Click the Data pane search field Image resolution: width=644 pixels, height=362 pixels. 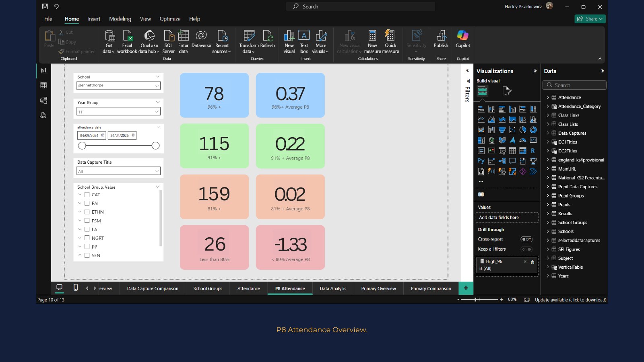[574, 85]
